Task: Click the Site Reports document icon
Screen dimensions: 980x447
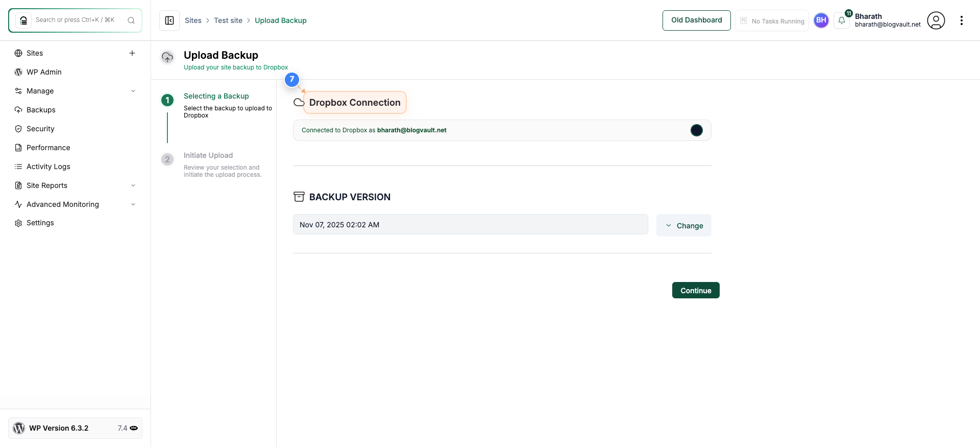Action: click(18, 185)
